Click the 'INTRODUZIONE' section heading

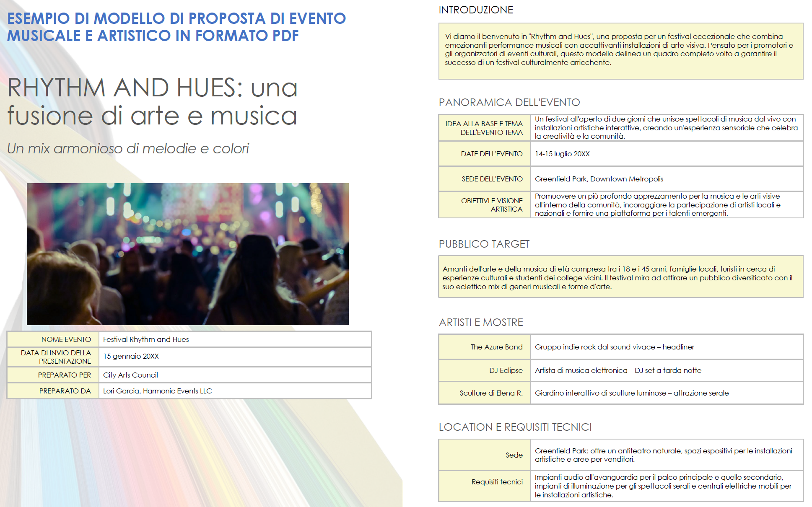476,10
